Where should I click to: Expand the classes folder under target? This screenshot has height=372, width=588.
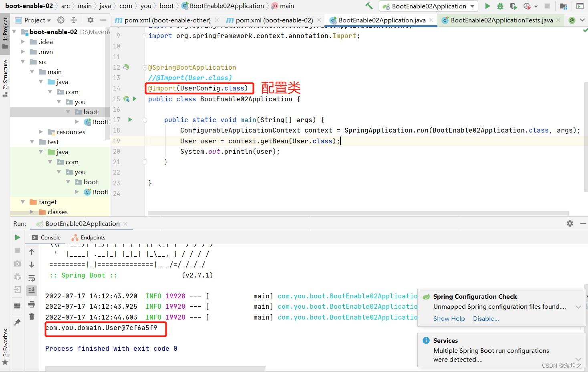tap(32, 212)
